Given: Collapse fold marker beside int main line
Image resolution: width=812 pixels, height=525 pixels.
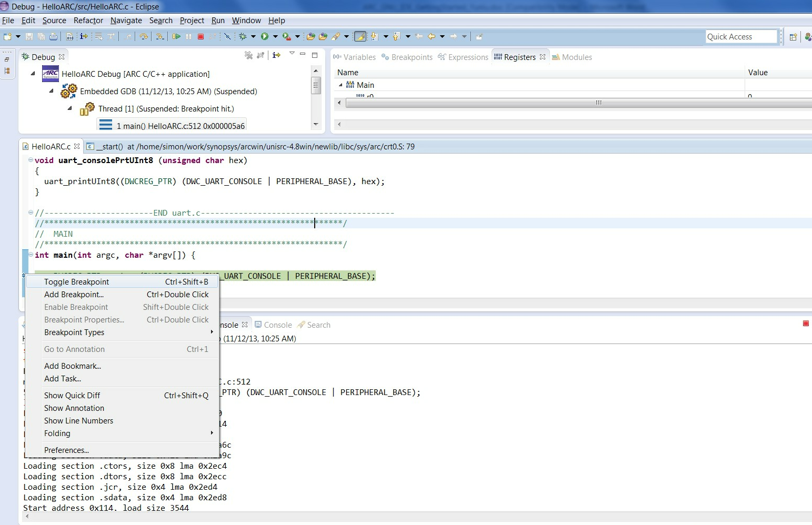Looking at the screenshot, I should click(x=31, y=255).
